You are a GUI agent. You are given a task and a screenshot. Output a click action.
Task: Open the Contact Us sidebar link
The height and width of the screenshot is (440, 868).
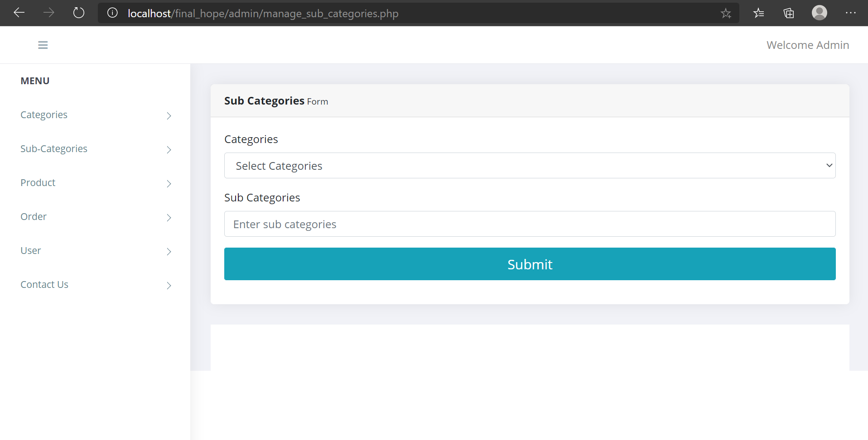[44, 284]
